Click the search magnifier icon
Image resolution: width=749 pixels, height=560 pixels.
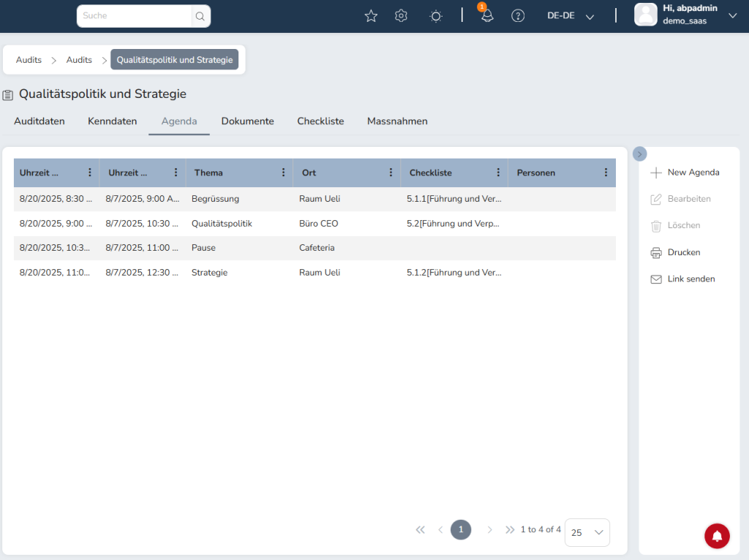[200, 16]
